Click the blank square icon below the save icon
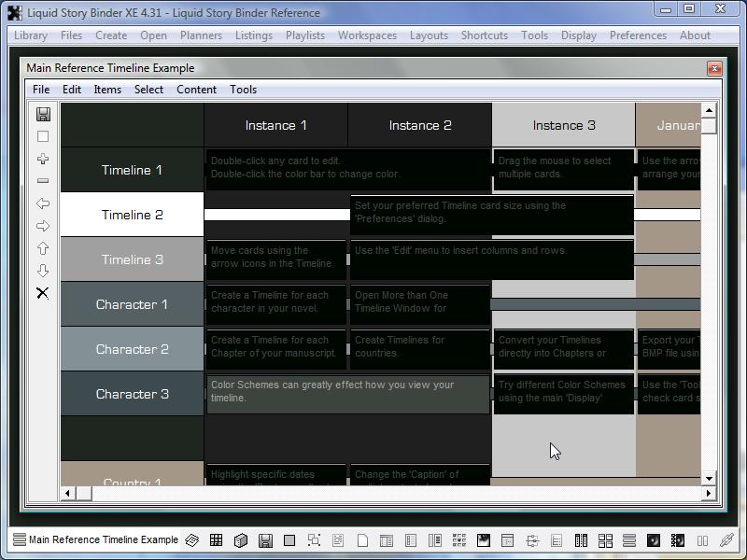The width and height of the screenshot is (747, 560). [43, 136]
